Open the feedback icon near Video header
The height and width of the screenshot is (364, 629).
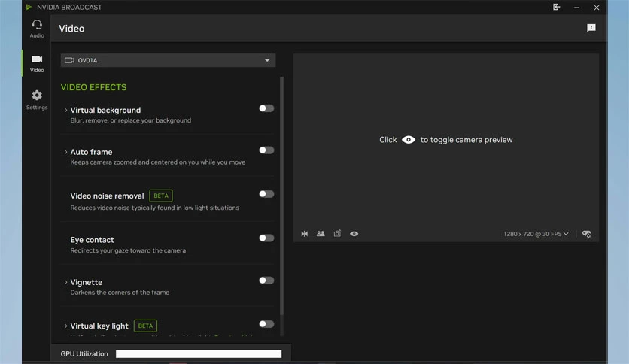click(591, 28)
